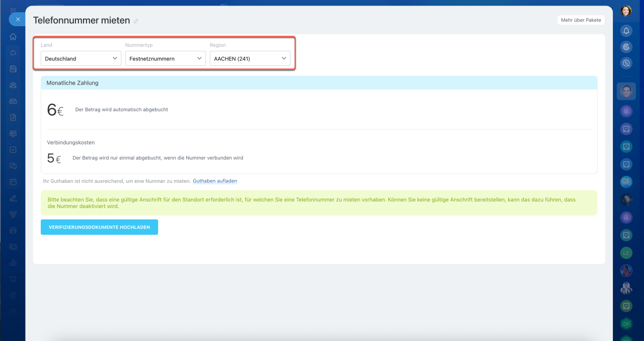The width and height of the screenshot is (644, 341).
Task: Open the bar chart analytics icon in sidebar
Action: click(x=13, y=262)
